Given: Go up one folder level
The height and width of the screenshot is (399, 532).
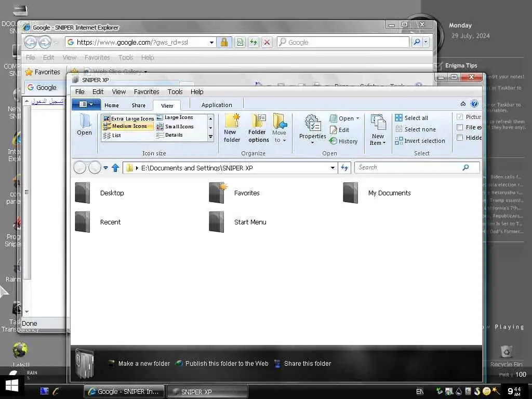Looking at the screenshot, I should coord(115,168).
